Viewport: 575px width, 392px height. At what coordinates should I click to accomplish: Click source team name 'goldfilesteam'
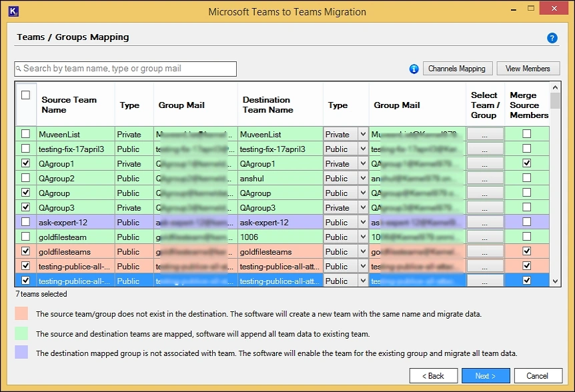tap(63, 237)
